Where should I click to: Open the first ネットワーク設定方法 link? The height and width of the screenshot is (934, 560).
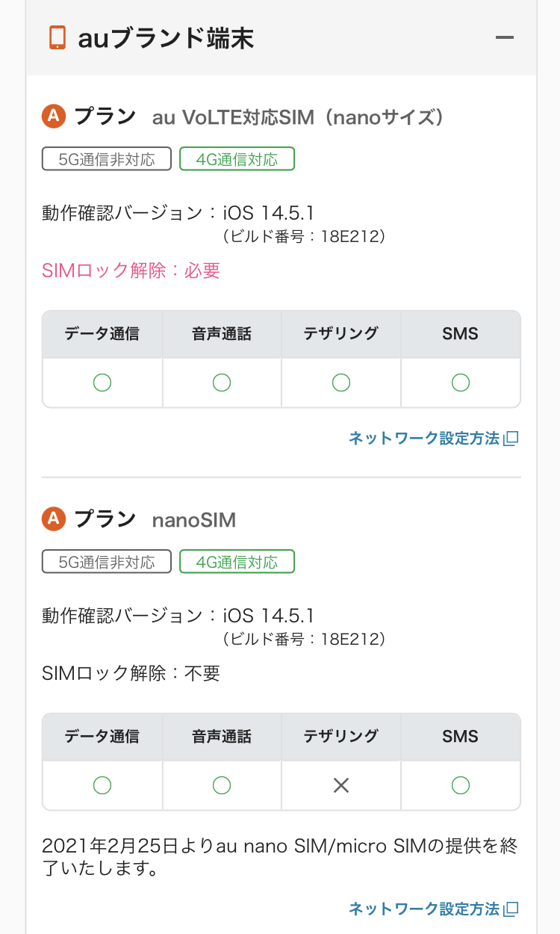coord(423,439)
